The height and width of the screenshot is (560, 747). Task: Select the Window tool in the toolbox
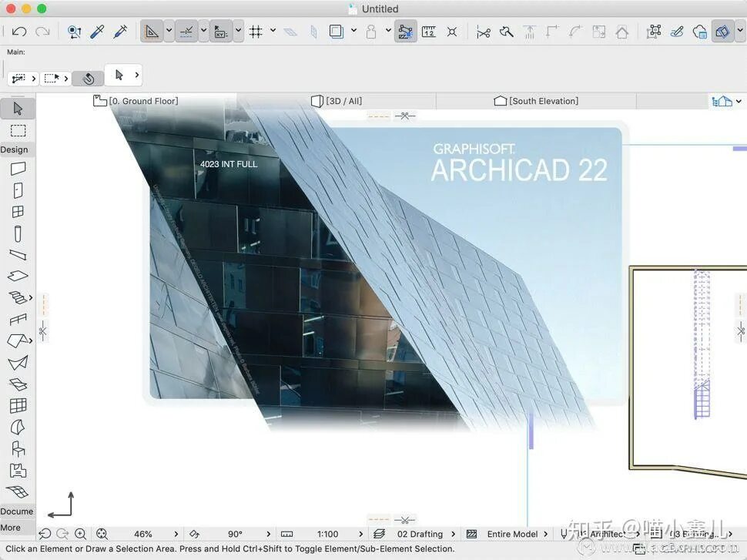[18, 212]
